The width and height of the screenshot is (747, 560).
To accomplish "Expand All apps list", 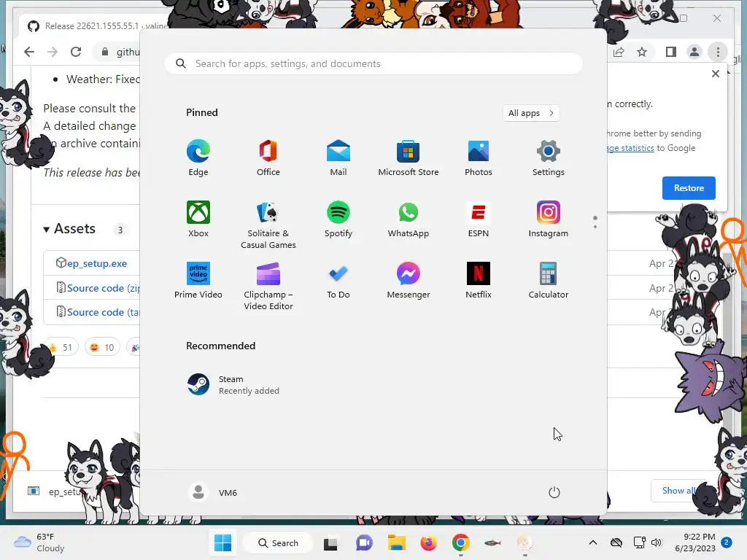I will [531, 113].
